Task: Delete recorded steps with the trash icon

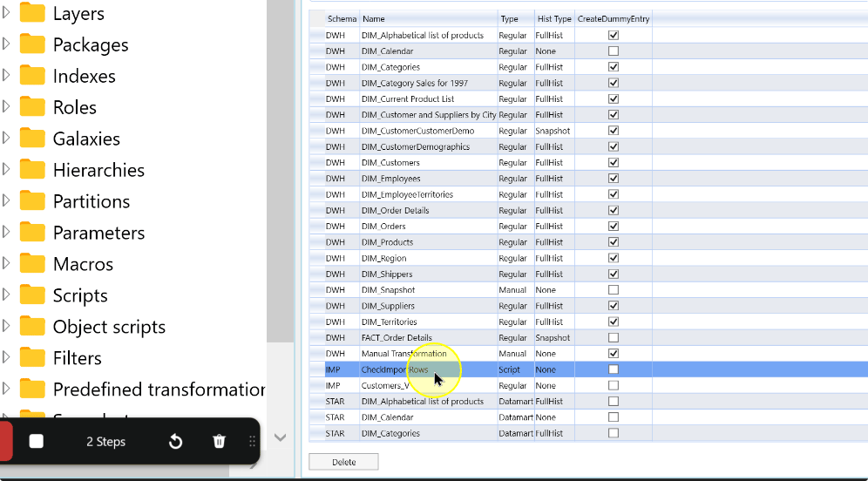Action: pyautogui.click(x=220, y=441)
